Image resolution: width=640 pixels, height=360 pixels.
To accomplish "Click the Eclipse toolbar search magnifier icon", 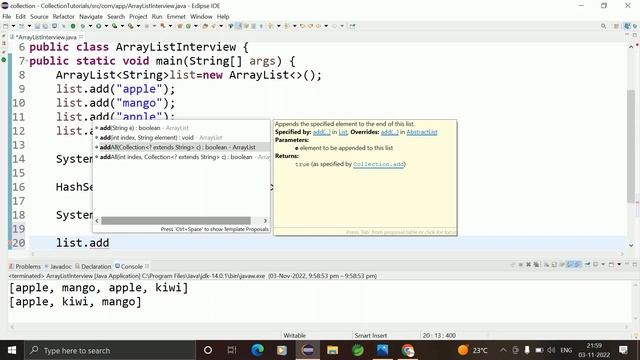I will [x=603, y=26].
